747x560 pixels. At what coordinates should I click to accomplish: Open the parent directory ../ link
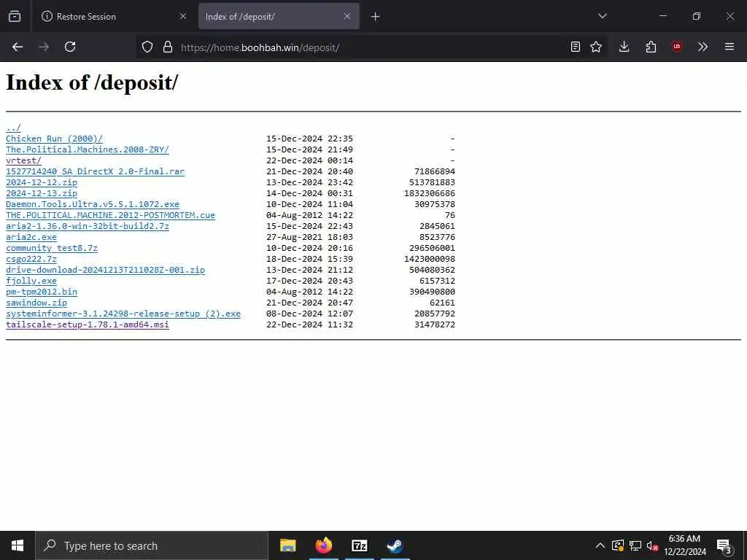(x=13, y=128)
